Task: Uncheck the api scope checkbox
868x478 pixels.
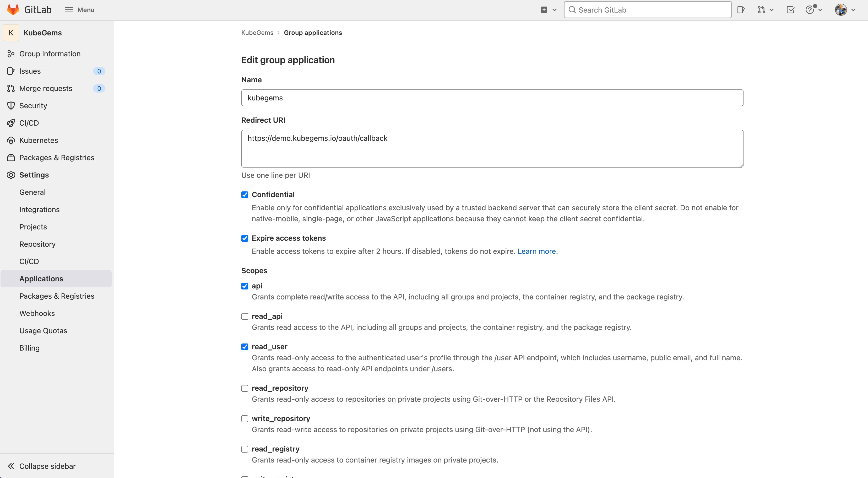Action: point(245,286)
